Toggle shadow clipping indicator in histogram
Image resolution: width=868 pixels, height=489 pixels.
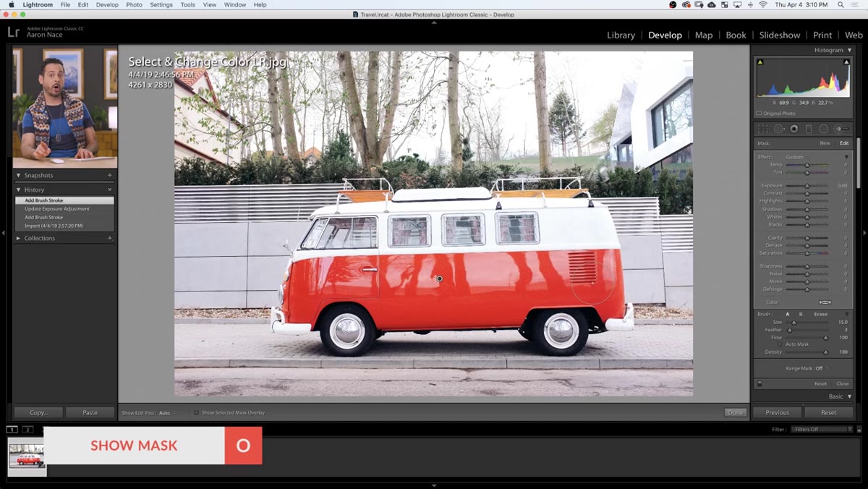coord(760,62)
